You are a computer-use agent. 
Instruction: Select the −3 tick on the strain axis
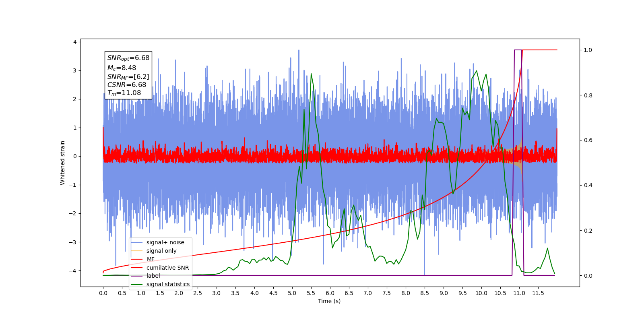(x=73, y=242)
